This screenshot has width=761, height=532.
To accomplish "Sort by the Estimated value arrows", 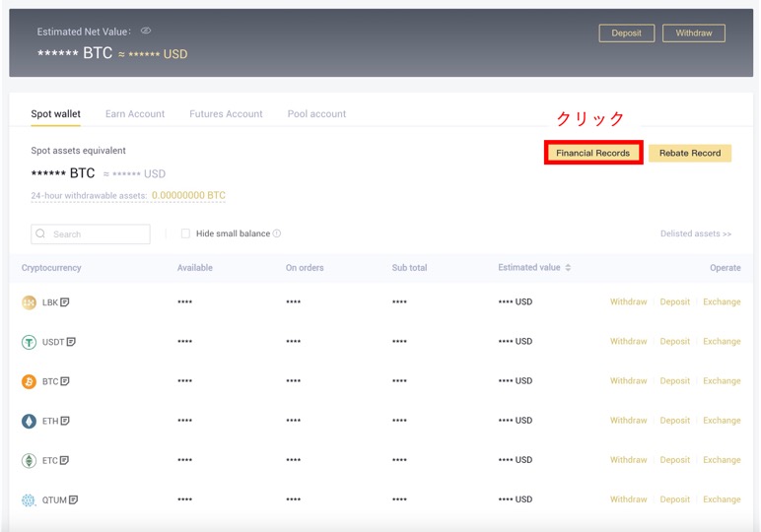I will (x=568, y=267).
